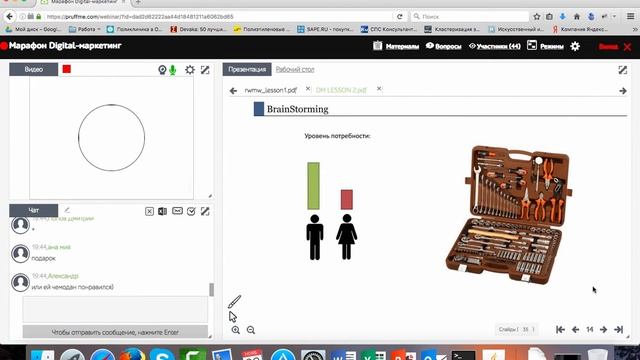Switch to the Рабочий стол tab

tap(295, 69)
